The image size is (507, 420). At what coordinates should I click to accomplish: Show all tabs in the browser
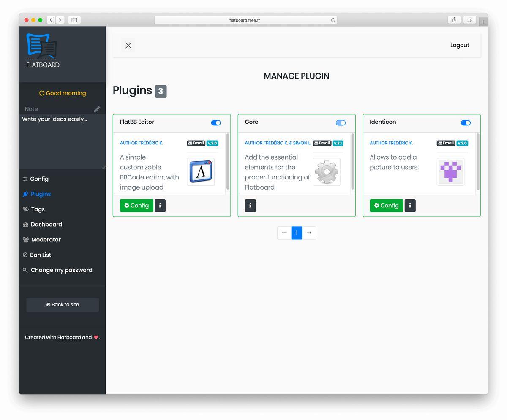click(x=469, y=20)
